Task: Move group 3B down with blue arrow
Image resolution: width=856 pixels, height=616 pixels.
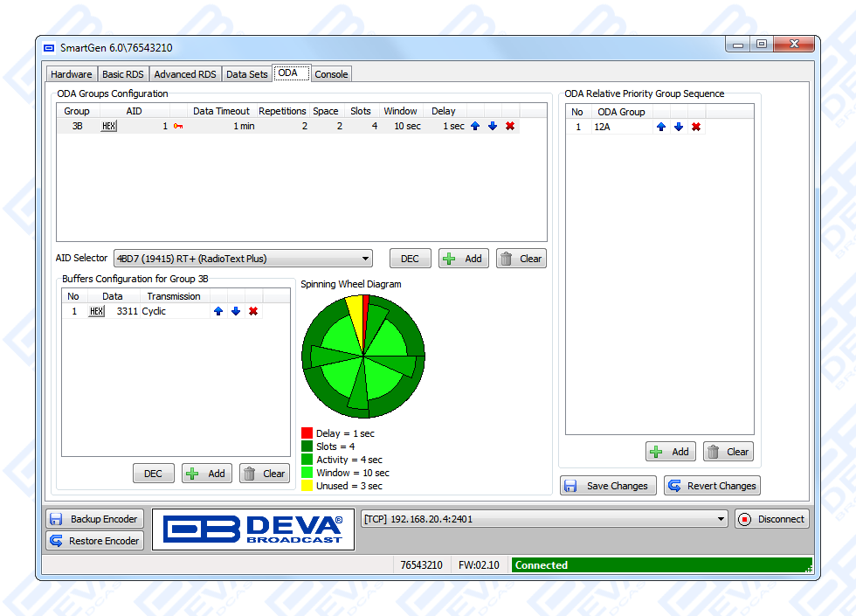Action: 493,127
